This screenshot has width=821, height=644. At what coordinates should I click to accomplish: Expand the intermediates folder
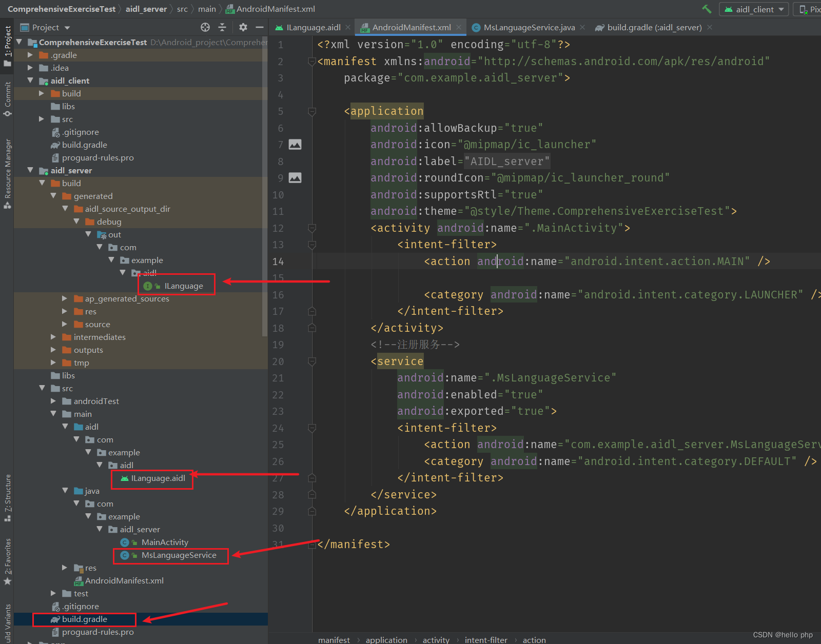tap(53, 337)
